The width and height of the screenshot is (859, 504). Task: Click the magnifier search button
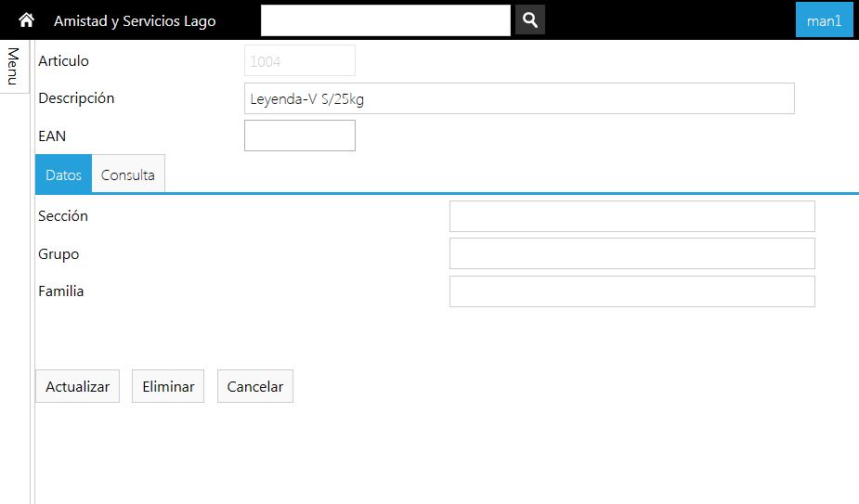(529, 20)
